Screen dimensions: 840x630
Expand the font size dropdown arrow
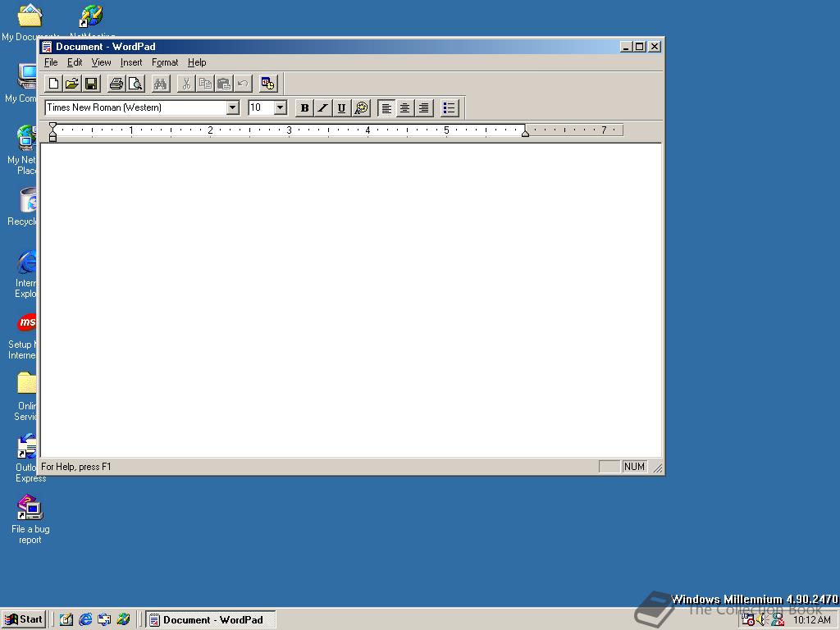281,107
